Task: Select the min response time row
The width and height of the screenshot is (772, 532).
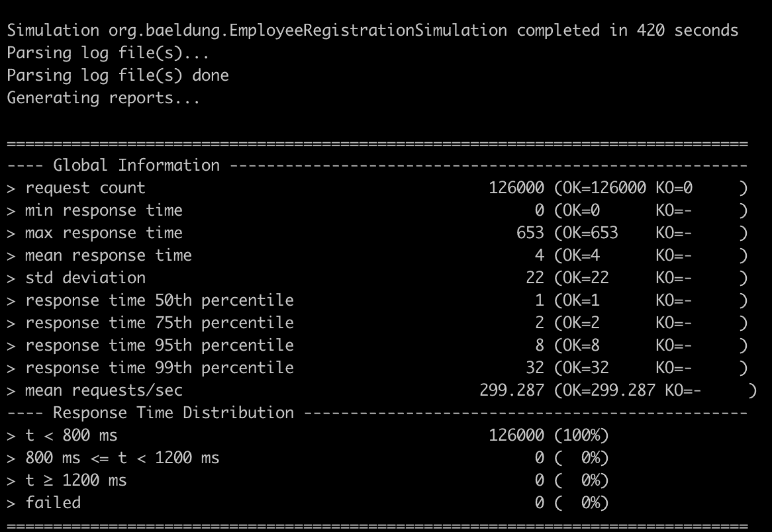Action: pos(377,210)
